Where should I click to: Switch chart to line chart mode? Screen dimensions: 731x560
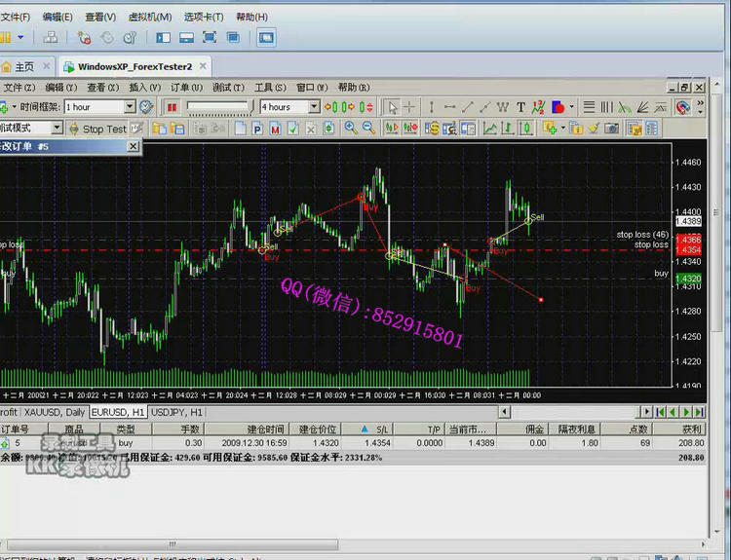[490, 128]
